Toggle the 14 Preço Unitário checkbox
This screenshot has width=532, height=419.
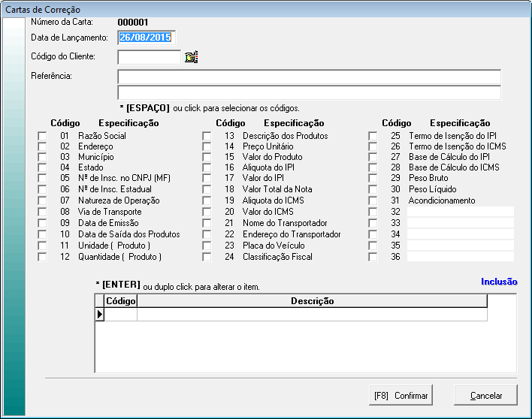pos(207,146)
